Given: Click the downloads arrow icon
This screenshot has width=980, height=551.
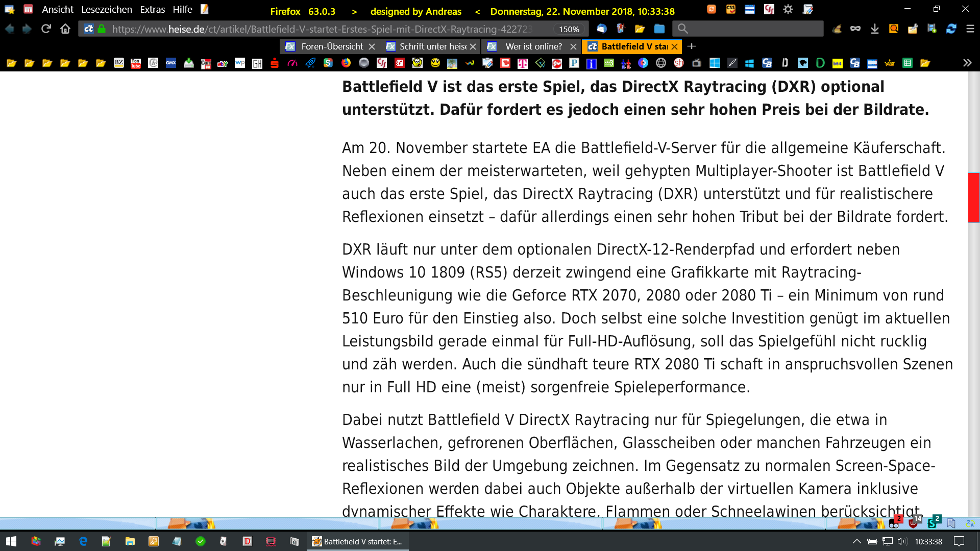Looking at the screenshot, I should click(x=875, y=29).
